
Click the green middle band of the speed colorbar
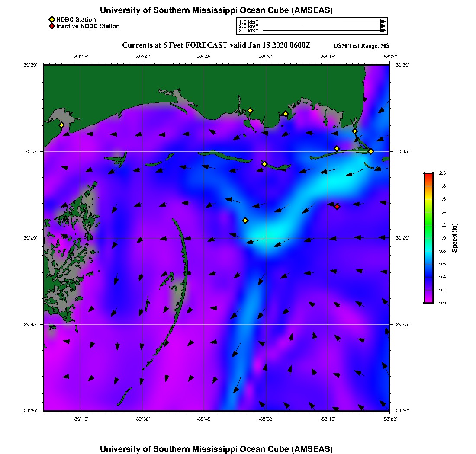(428, 225)
